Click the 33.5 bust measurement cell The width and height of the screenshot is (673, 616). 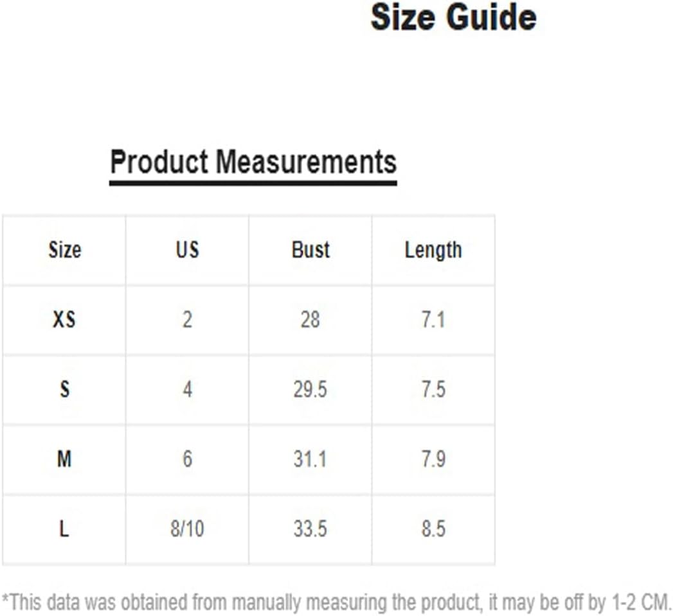coord(310,529)
